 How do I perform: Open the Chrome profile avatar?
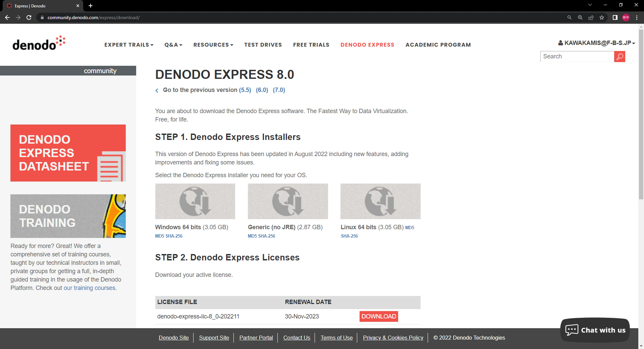pyautogui.click(x=626, y=17)
